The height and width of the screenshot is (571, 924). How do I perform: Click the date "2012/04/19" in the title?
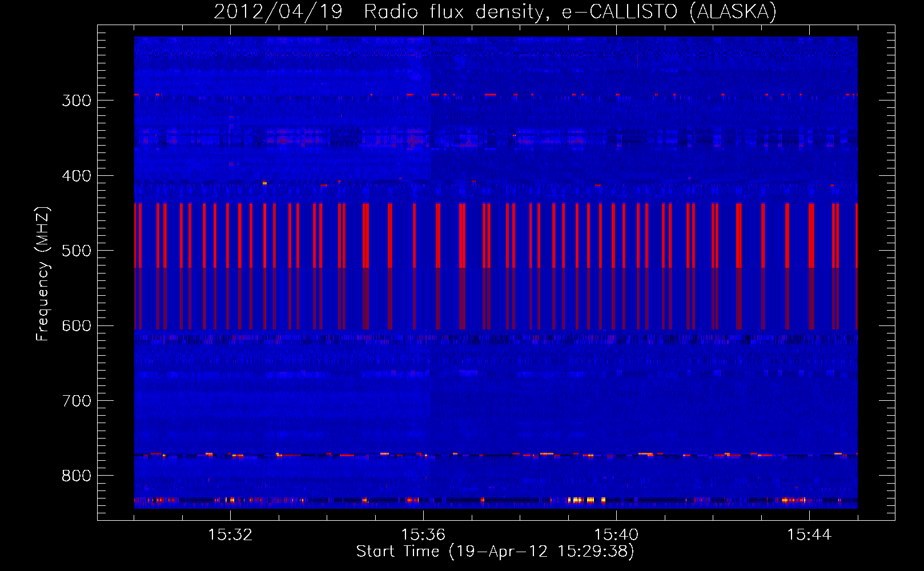coord(278,11)
